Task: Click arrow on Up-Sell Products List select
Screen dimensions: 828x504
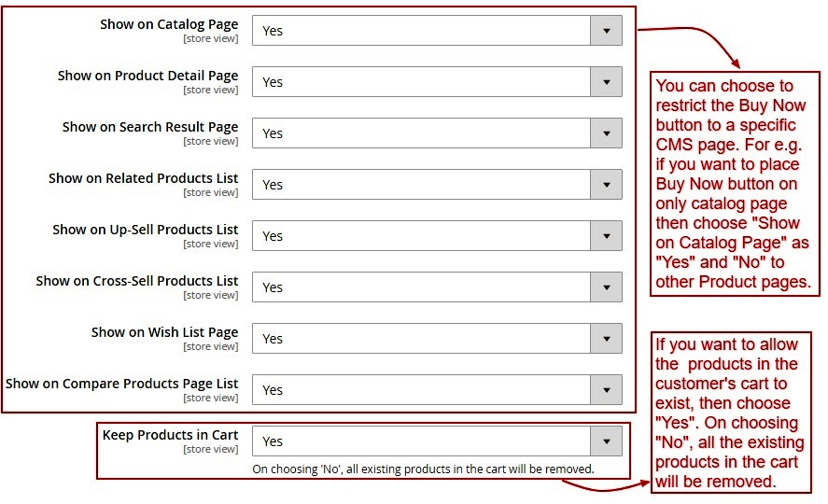Action: coord(606,236)
